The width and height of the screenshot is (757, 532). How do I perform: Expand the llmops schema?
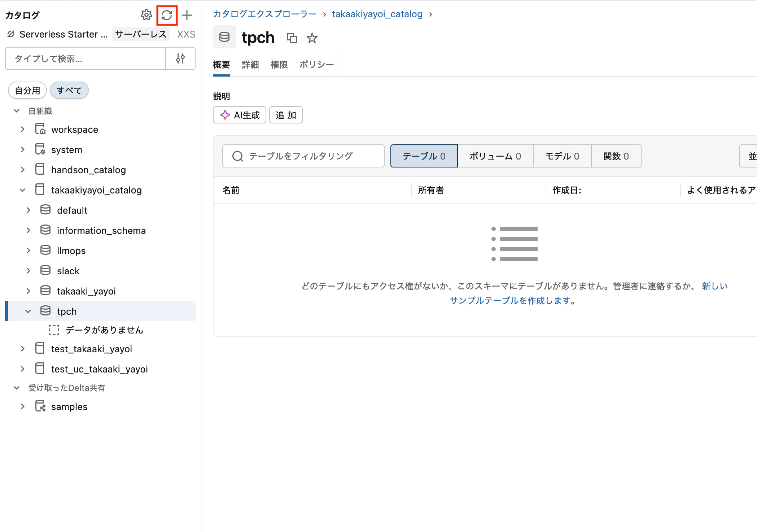[x=29, y=250]
